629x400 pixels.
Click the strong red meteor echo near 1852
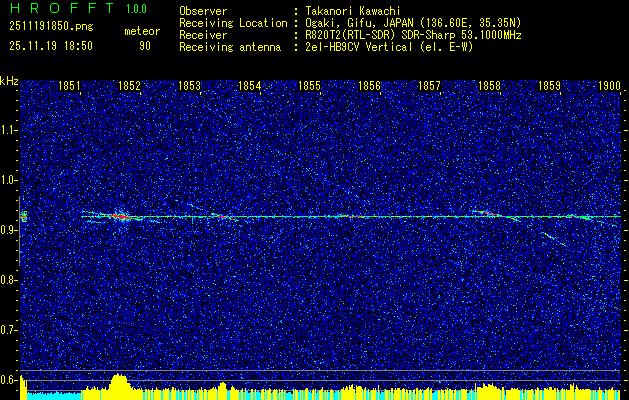pos(120,217)
